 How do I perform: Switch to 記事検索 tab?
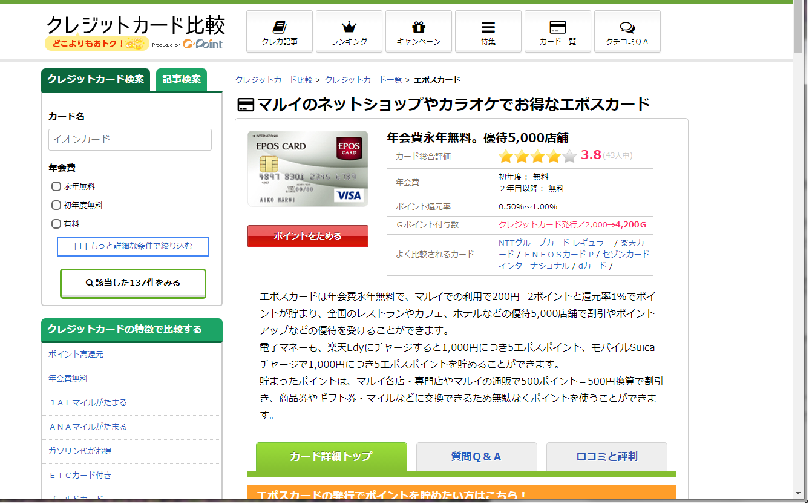pos(182,80)
